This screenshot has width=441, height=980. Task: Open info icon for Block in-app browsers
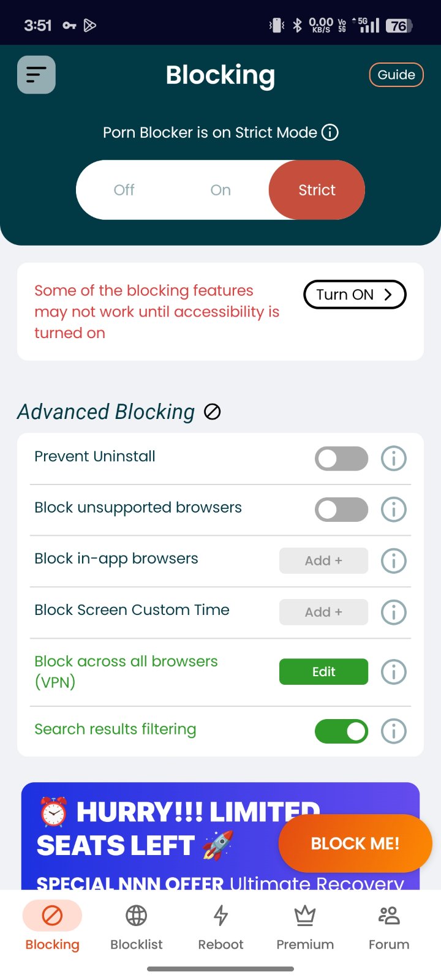[x=394, y=560]
